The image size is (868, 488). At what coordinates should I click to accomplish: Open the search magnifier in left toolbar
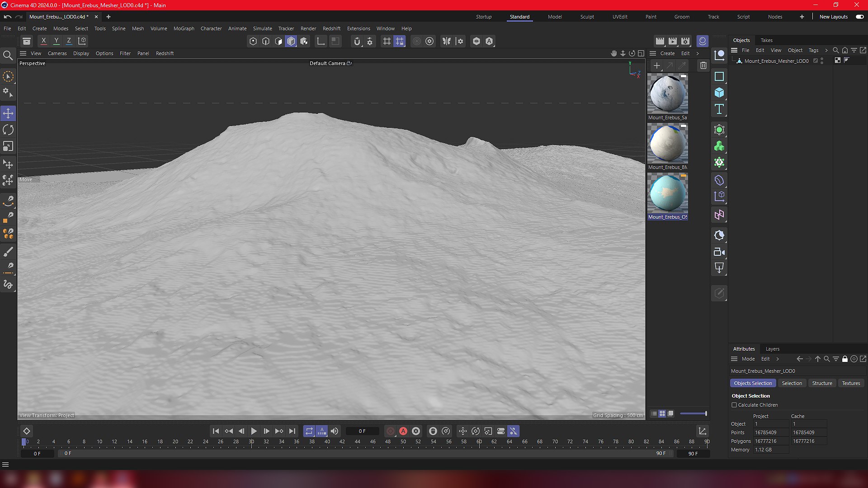(8, 56)
